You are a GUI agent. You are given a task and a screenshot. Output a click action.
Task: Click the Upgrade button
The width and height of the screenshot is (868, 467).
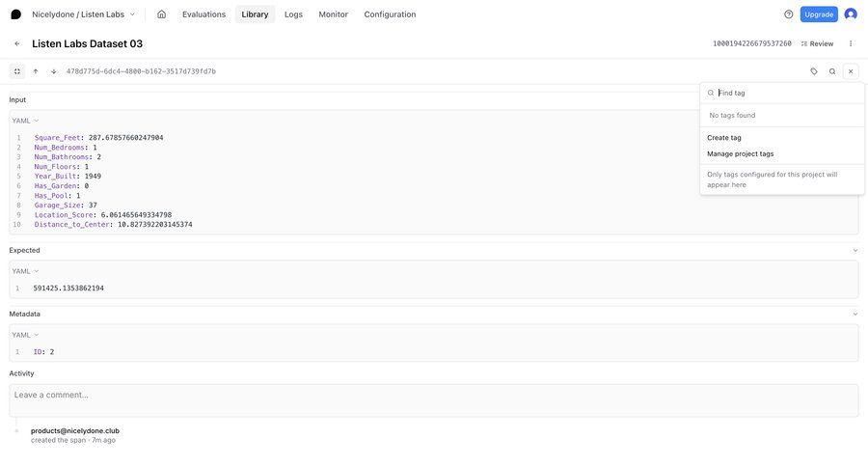(819, 14)
